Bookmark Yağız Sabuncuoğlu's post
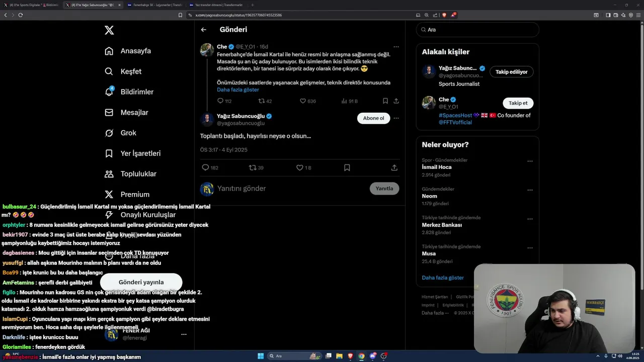This screenshot has height=362, width=644. coord(347,167)
